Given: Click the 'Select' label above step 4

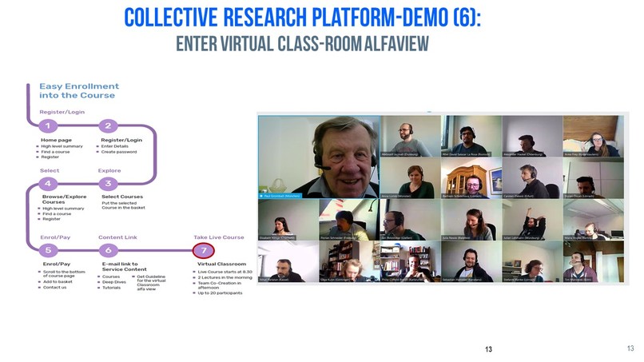Looking at the screenshot, I should (50, 170).
